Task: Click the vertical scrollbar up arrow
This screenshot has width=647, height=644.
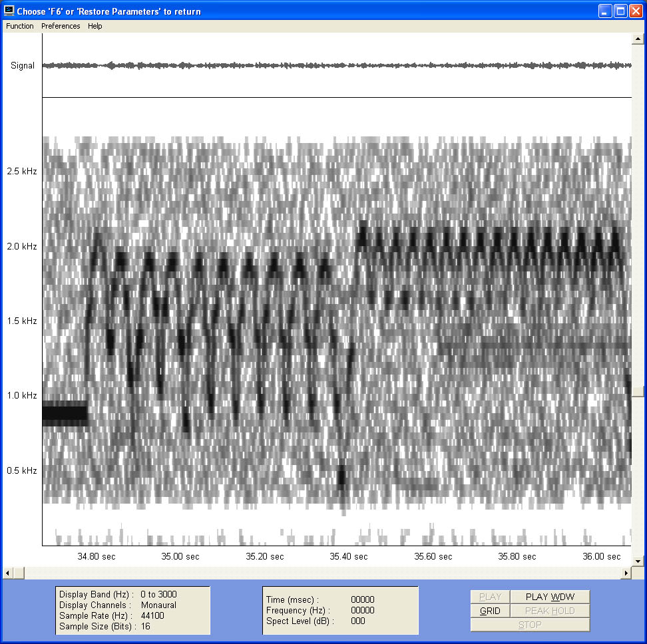Action: click(x=638, y=39)
